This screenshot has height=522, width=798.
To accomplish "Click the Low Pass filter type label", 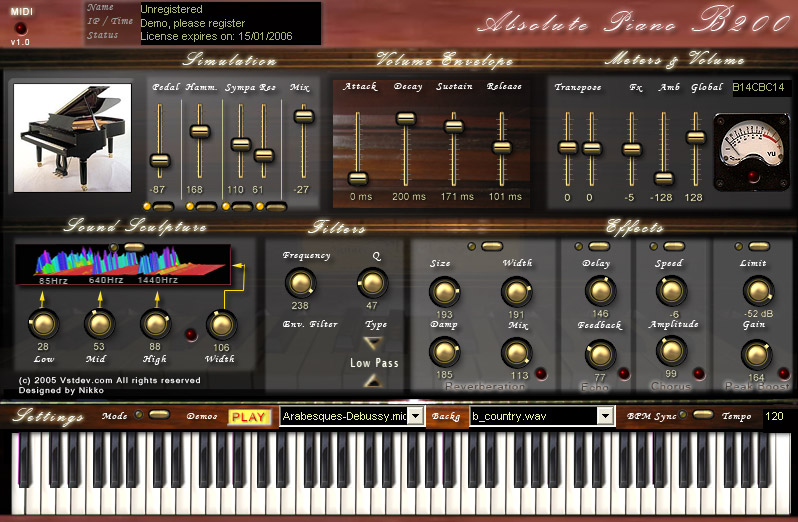I will click(x=374, y=363).
